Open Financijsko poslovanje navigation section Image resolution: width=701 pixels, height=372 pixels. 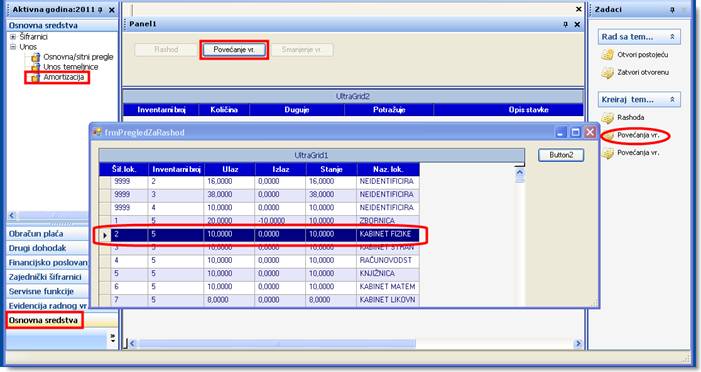click(x=47, y=262)
